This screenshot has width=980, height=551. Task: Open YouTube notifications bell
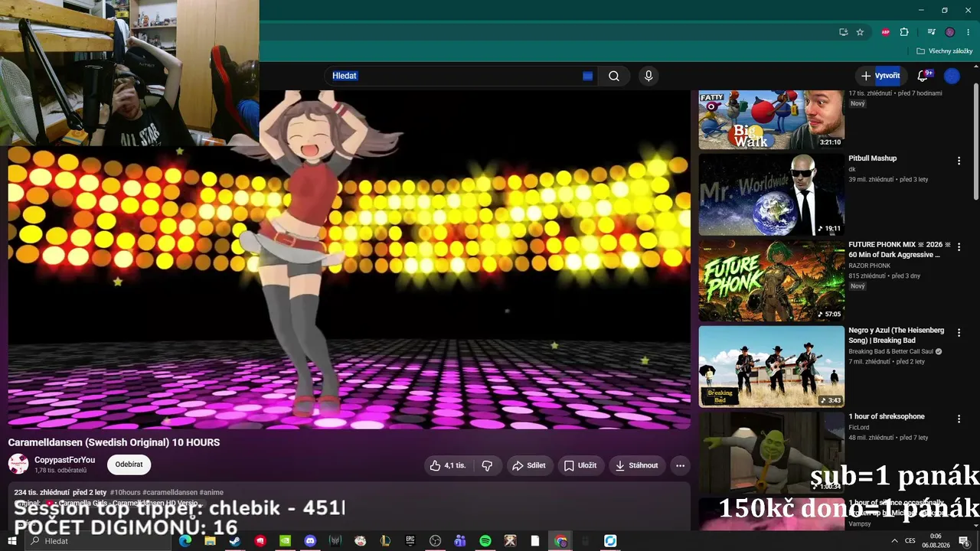923,76
